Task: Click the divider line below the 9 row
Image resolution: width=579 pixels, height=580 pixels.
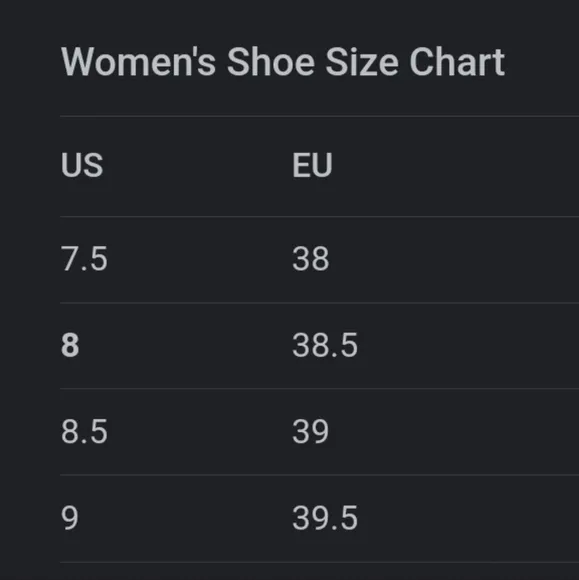Action: click(x=319, y=563)
